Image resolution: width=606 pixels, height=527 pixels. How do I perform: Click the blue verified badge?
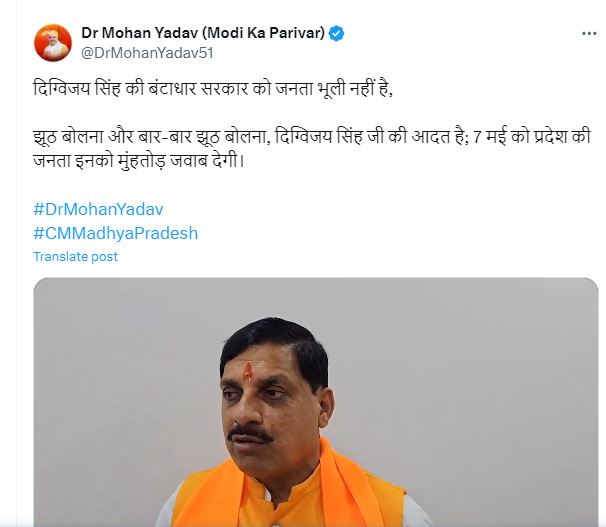[336, 34]
